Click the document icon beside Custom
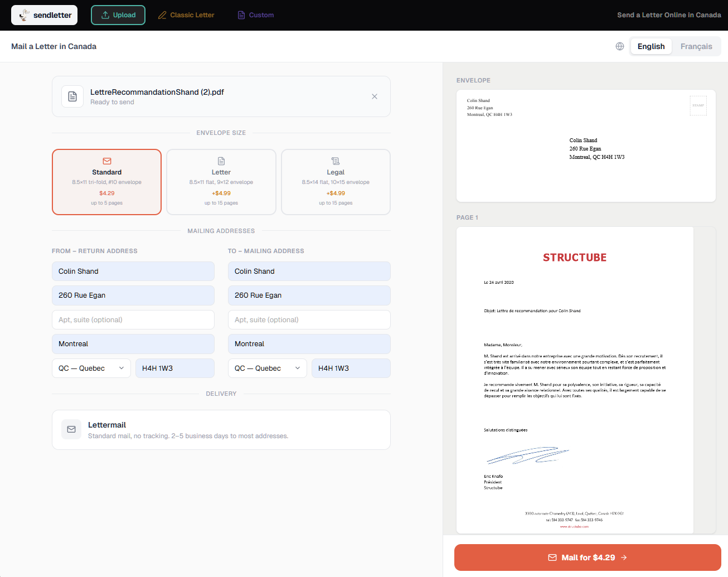728x577 pixels. 241,15
